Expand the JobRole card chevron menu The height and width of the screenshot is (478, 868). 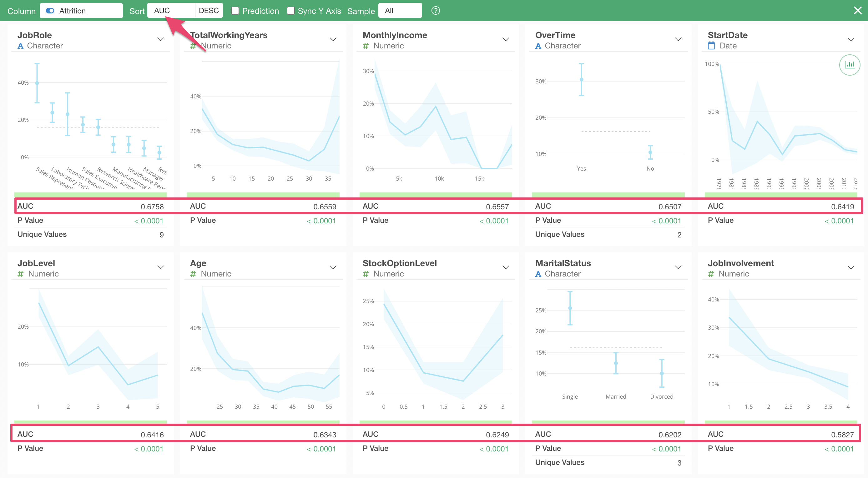tap(161, 39)
